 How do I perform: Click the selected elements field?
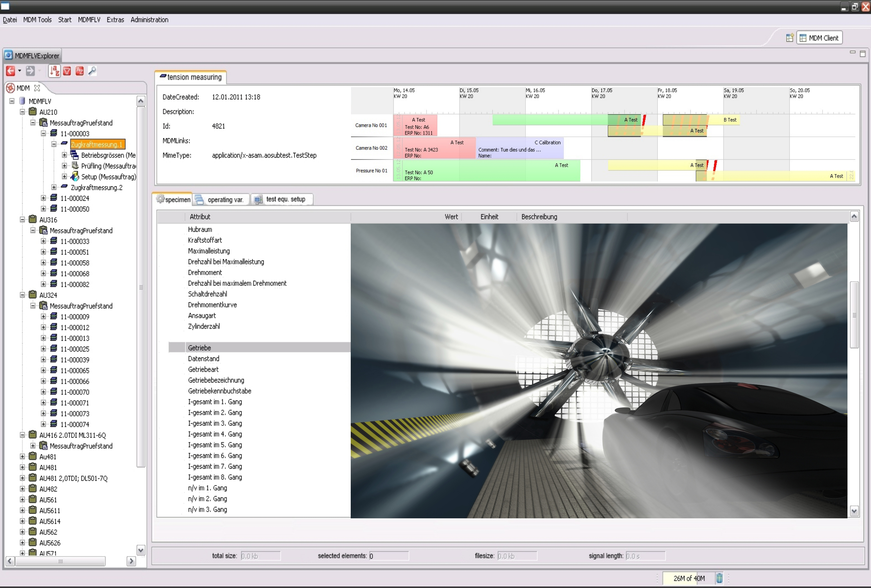[x=389, y=556]
